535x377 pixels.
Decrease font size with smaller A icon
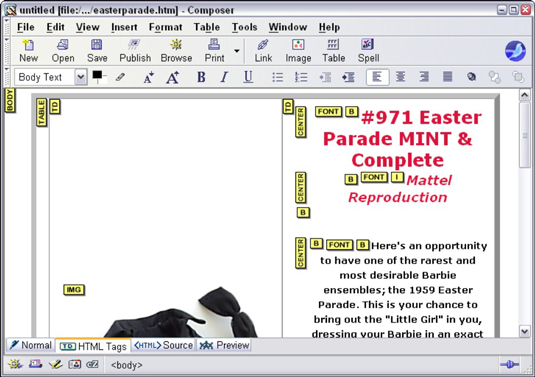pyautogui.click(x=148, y=77)
